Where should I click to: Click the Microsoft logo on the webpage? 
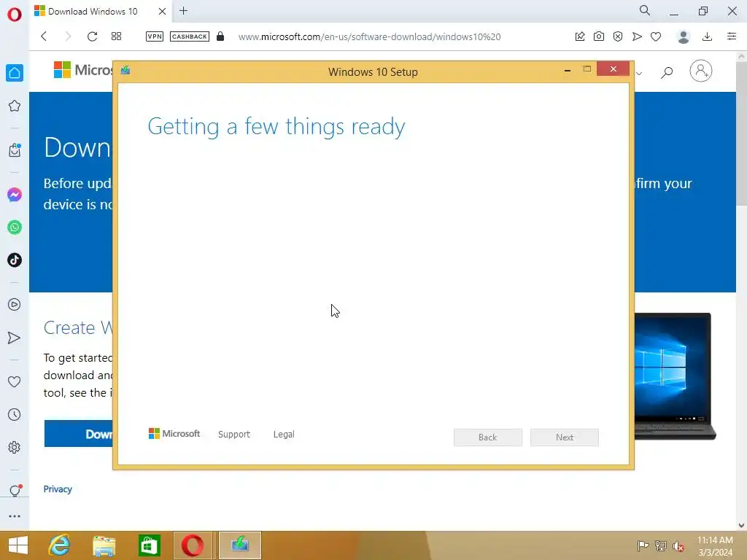83,70
